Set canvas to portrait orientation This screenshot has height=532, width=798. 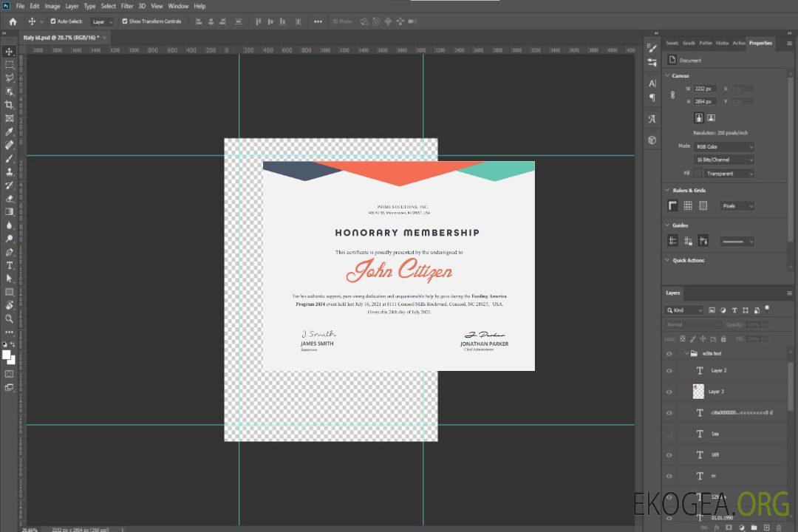[x=699, y=117]
